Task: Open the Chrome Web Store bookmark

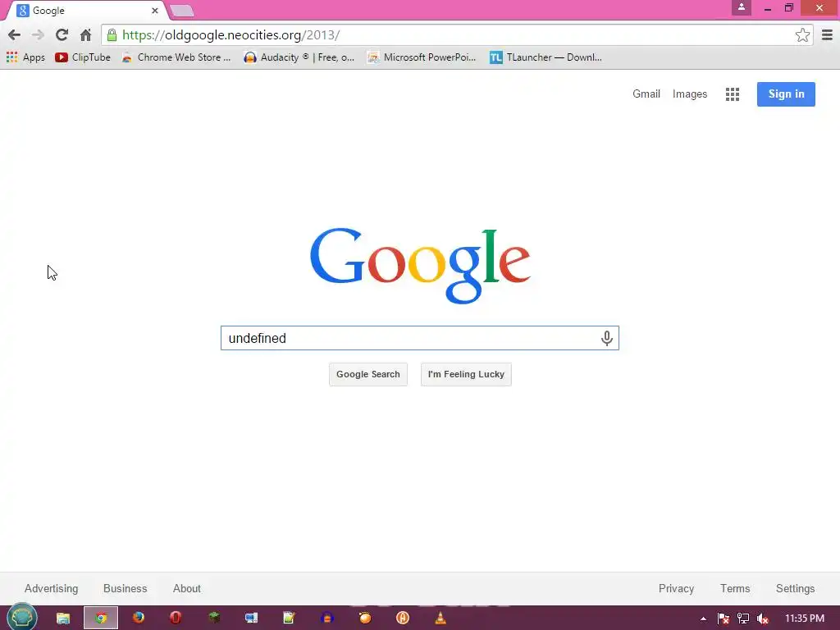Action: [x=176, y=57]
